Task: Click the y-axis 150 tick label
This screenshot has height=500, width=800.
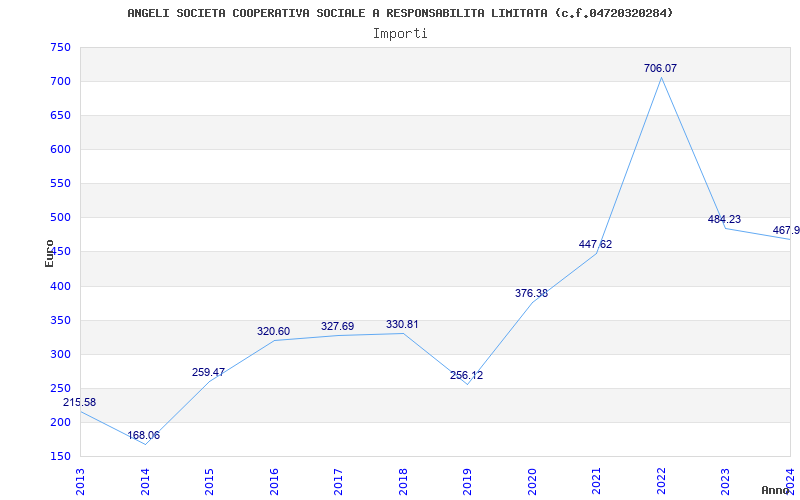Action: click(60, 456)
